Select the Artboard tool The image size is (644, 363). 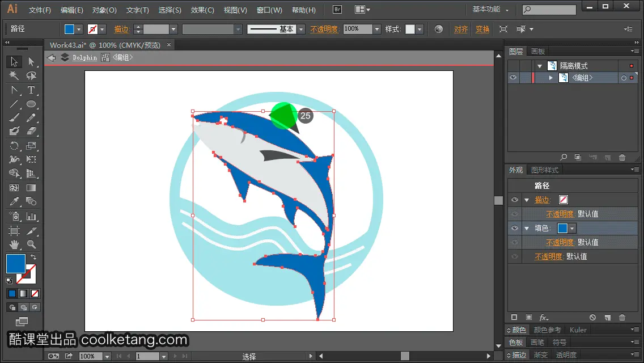(x=14, y=231)
